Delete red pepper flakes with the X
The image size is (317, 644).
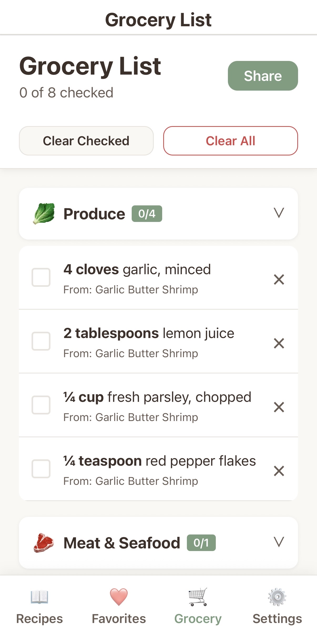click(279, 471)
